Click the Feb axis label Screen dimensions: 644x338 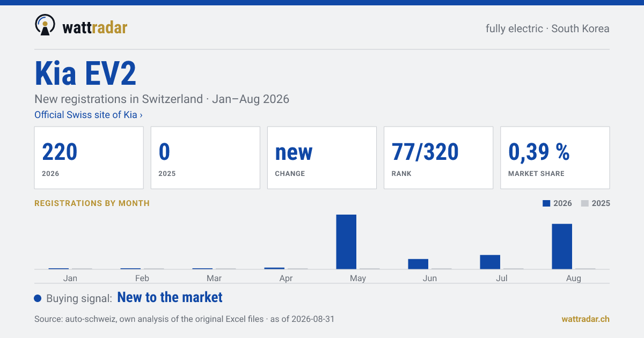142,278
